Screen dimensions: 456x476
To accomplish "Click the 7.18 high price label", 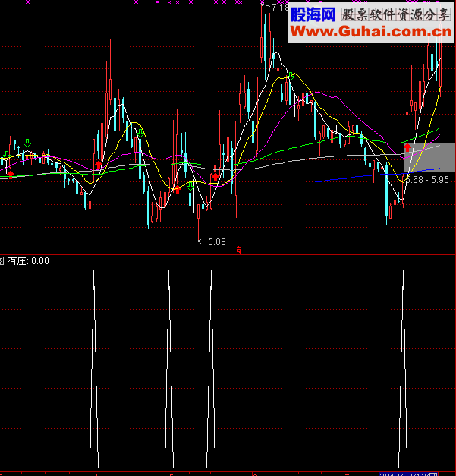I will [280, 7].
